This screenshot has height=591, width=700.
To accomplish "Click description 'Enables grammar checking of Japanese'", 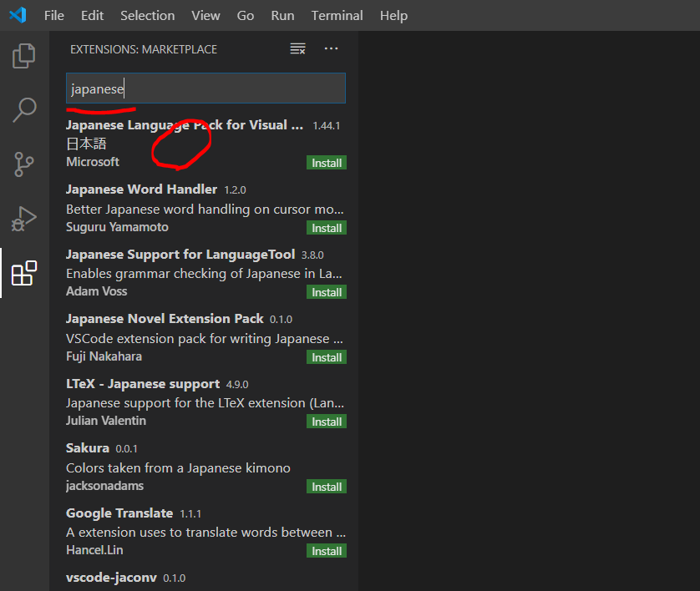I will (204, 273).
